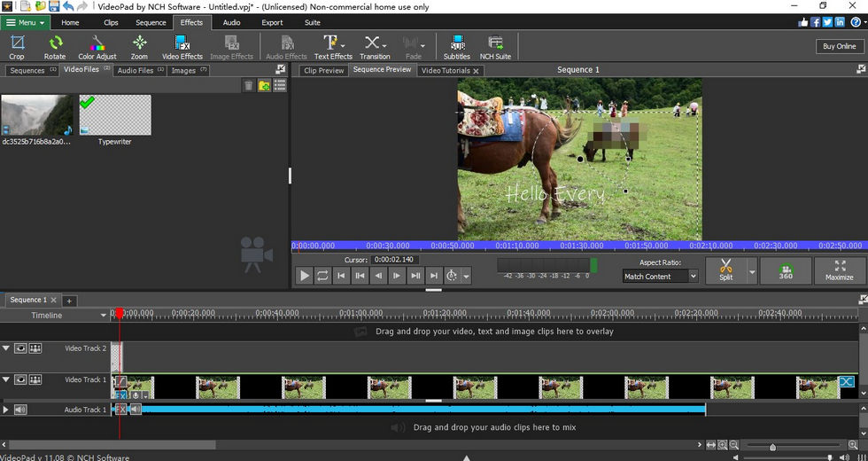Select the Rotate tool

55,46
